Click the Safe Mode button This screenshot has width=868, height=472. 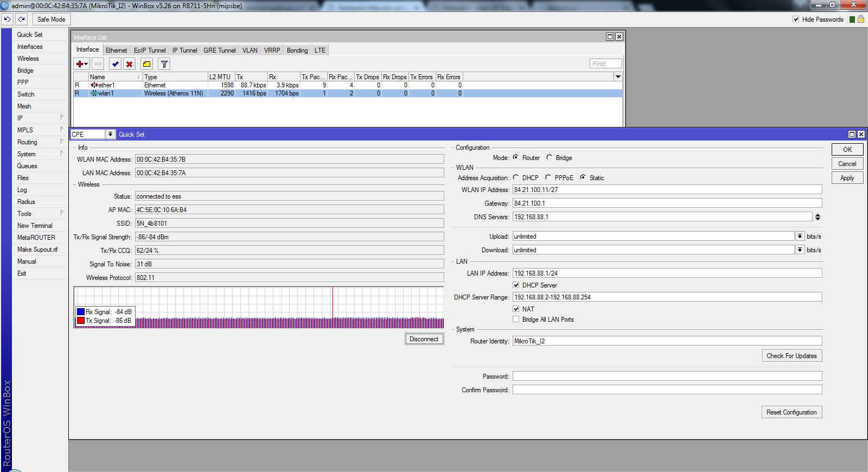click(52, 19)
